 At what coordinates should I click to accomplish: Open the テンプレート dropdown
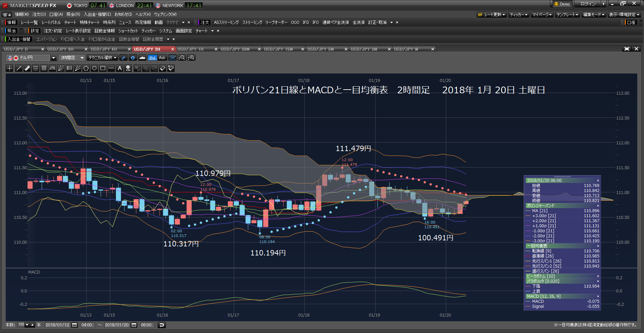567,15
